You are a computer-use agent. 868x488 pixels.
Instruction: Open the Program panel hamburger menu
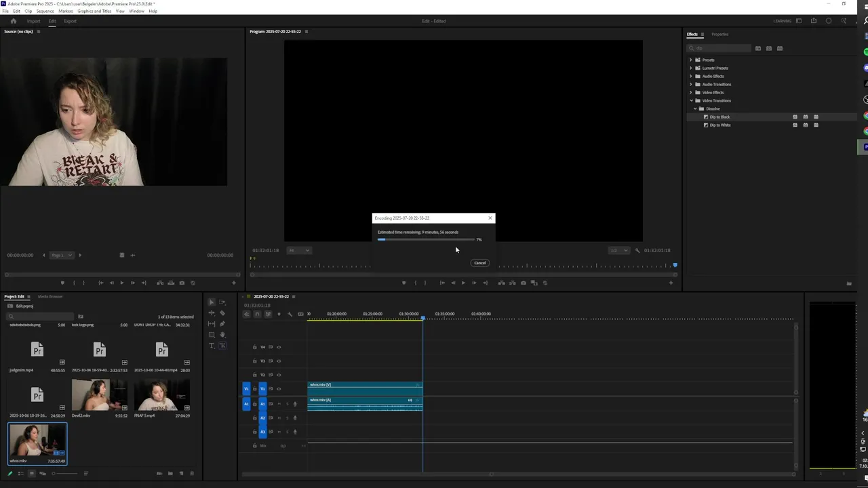pos(307,31)
